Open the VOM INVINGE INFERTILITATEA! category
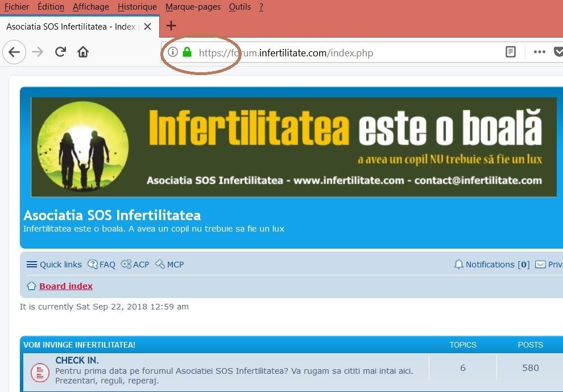 click(80, 345)
